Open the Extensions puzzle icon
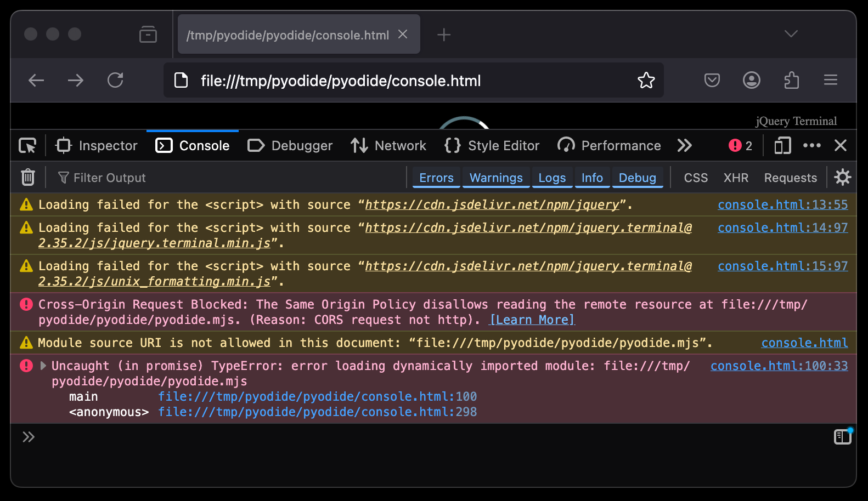Viewport: 868px width, 501px height. [x=791, y=81]
